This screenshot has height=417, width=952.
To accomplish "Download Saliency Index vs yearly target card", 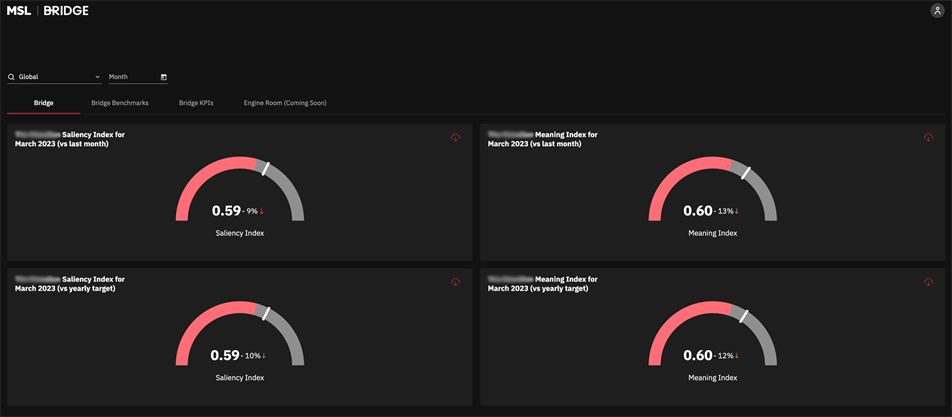I will click(x=455, y=283).
